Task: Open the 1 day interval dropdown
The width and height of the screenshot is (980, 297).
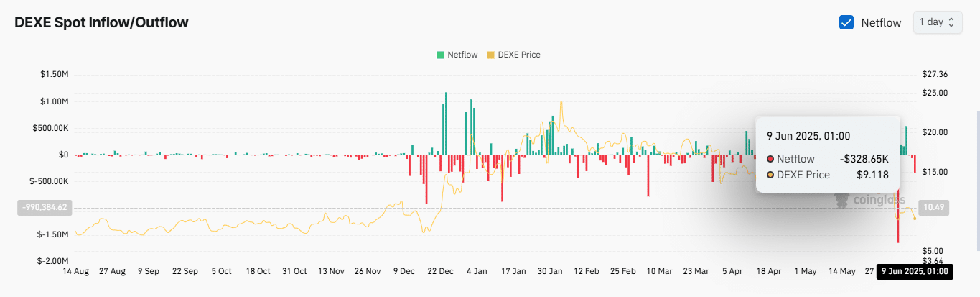Action: click(x=937, y=22)
